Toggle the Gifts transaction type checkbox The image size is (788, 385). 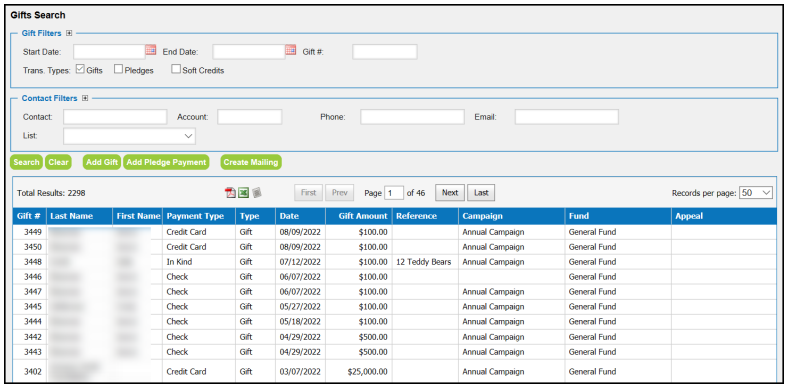point(80,69)
